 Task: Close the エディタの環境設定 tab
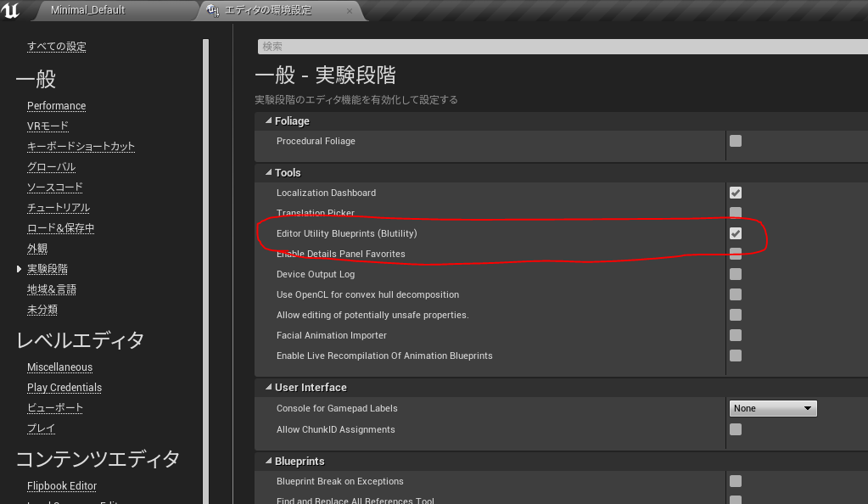[350, 11]
